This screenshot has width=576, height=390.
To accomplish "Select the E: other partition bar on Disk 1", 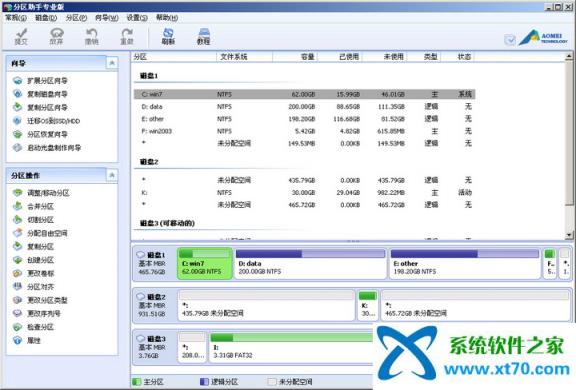I will [x=465, y=263].
